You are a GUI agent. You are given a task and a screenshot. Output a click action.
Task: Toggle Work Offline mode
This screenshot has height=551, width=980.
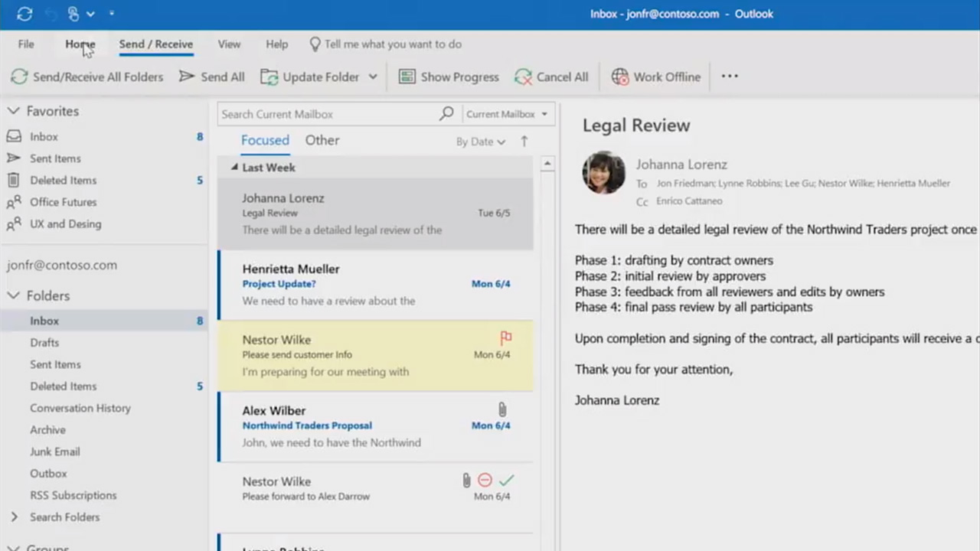pyautogui.click(x=656, y=77)
